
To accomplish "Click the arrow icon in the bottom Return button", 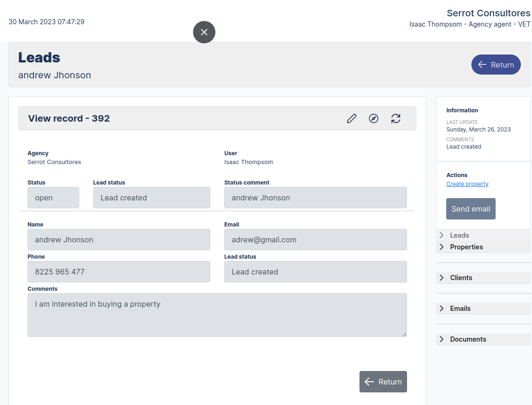I will (x=370, y=382).
